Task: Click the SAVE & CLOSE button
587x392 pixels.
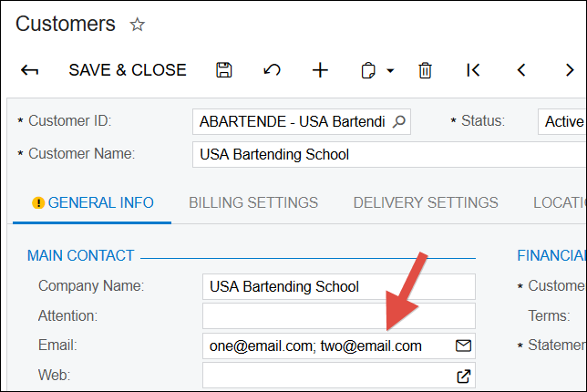Action: tap(128, 70)
